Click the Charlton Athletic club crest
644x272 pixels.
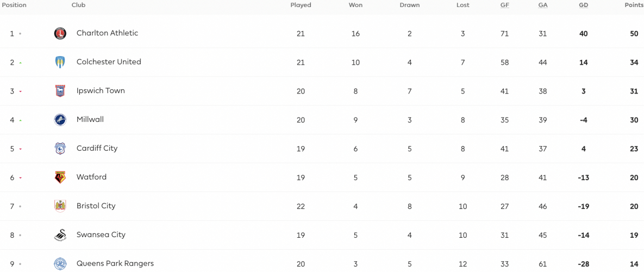[x=60, y=34]
